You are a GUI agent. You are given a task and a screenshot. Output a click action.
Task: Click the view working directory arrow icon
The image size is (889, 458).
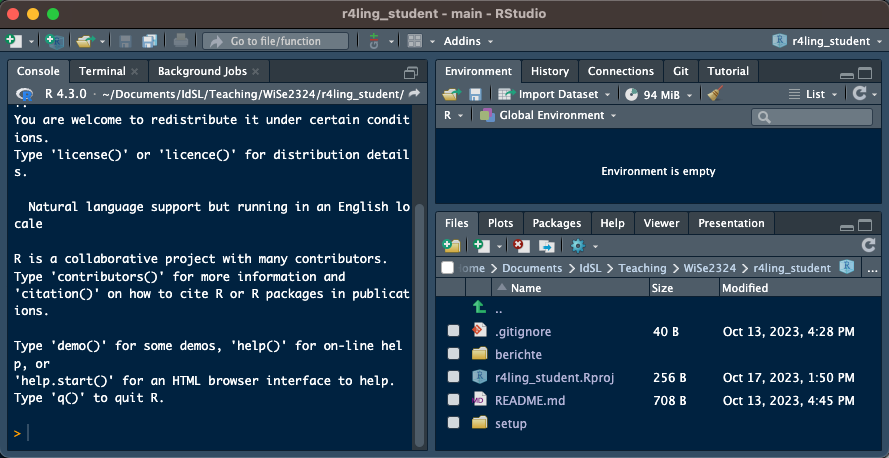[414, 94]
